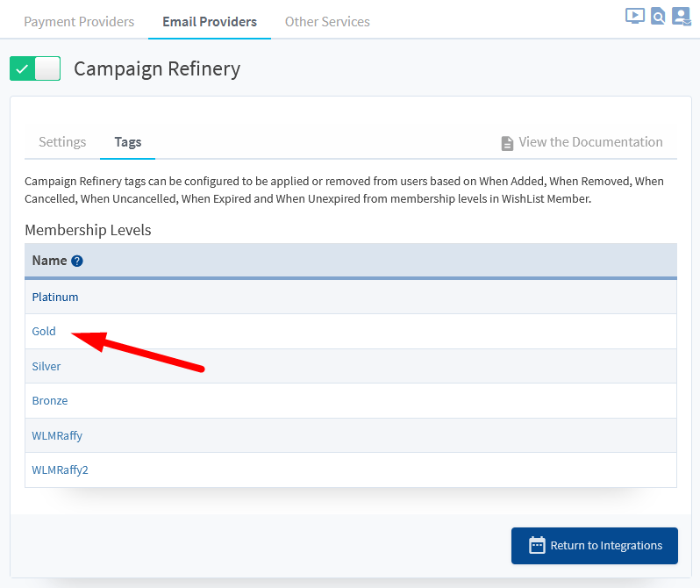Click the Membership Levels heading
Image resolution: width=700 pixels, height=588 pixels.
pyautogui.click(x=88, y=230)
